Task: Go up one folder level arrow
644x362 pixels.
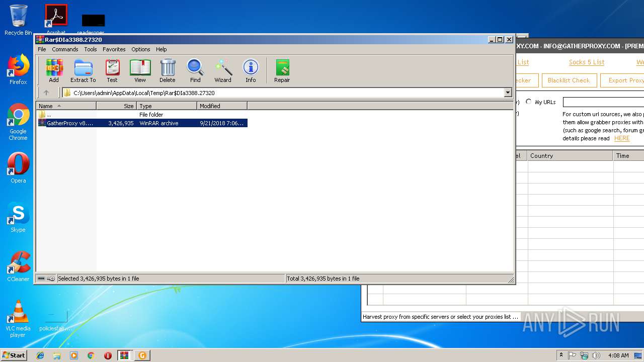Action: (x=46, y=93)
